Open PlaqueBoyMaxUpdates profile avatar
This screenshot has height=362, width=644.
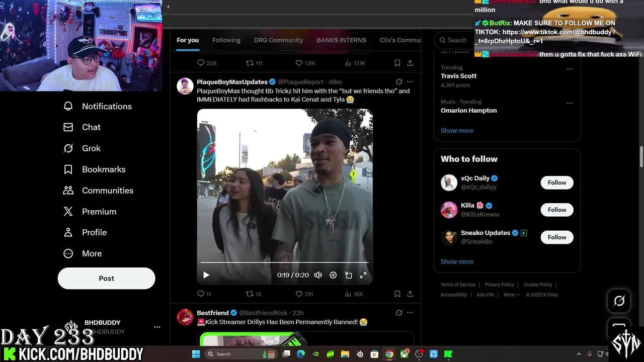coord(185,86)
